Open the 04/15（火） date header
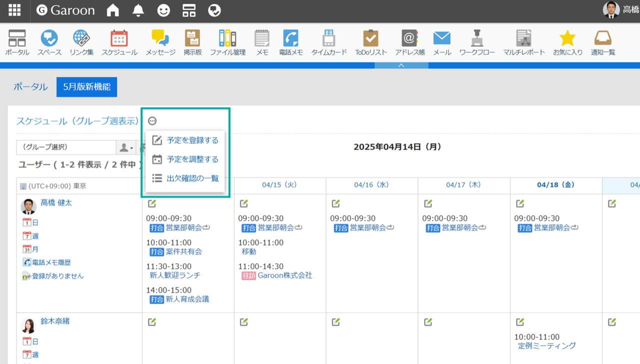The image size is (640, 364). [x=279, y=185]
